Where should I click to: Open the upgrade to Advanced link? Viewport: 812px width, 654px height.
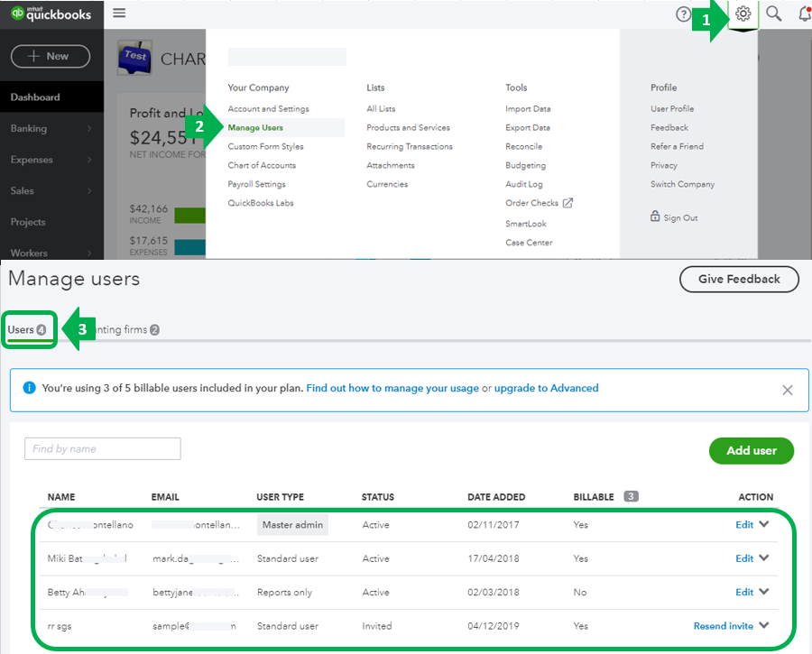coord(546,388)
